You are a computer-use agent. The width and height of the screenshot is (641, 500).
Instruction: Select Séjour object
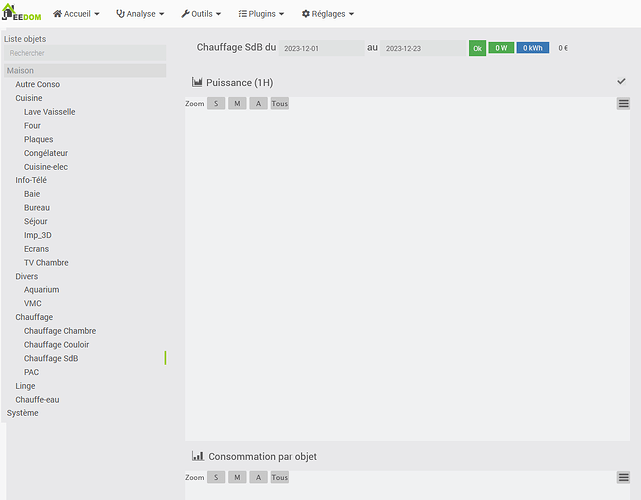[36, 221]
